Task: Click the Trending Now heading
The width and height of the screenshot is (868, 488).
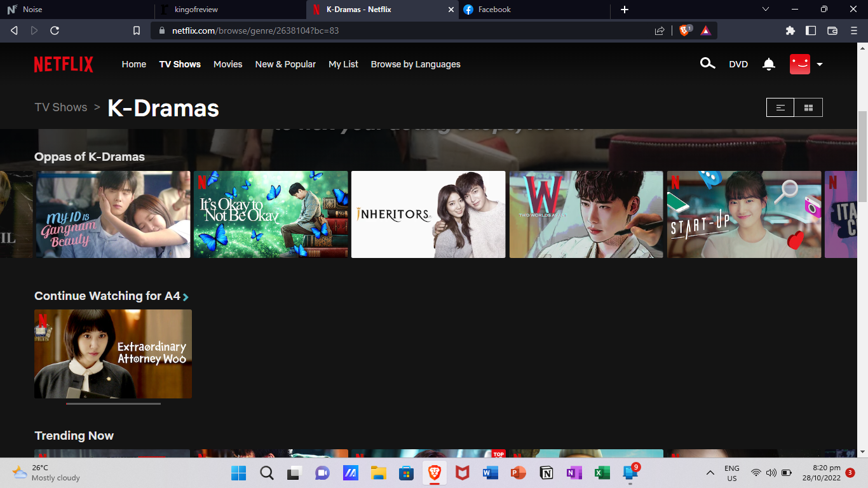Action: click(74, 436)
